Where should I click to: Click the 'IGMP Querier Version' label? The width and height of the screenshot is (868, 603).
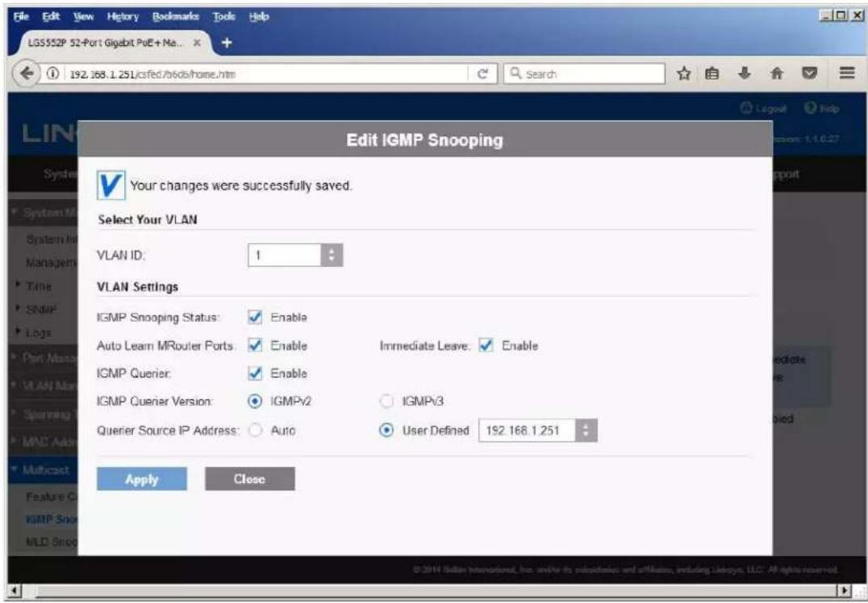tap(154, 401)
